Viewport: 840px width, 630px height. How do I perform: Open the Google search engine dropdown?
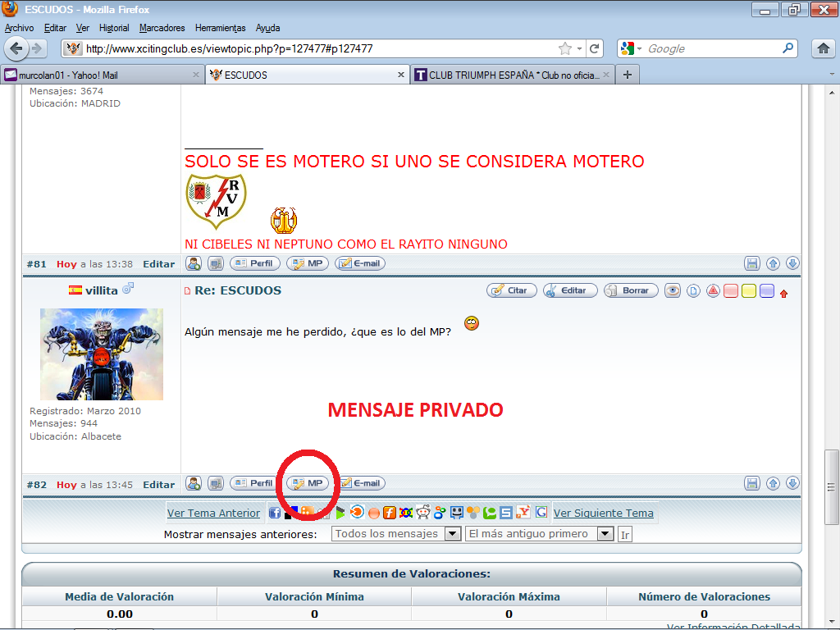tap(630, 48)
